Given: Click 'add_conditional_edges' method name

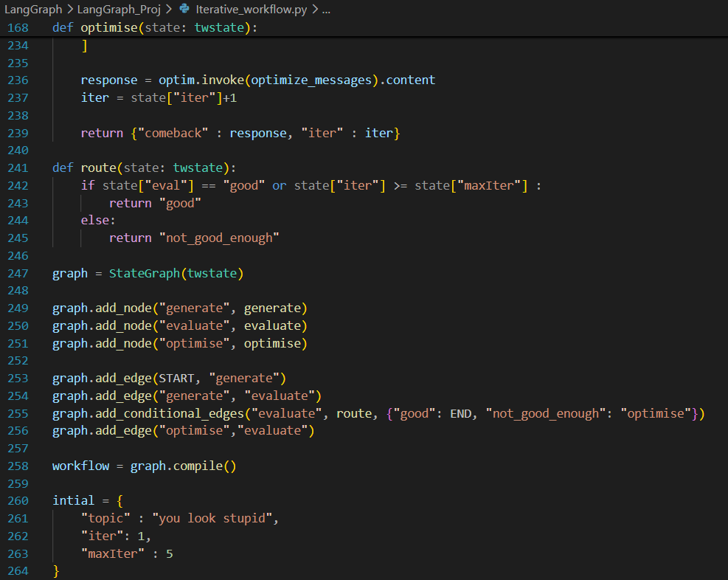Looking at the screenshot, I should click(170, 414).
